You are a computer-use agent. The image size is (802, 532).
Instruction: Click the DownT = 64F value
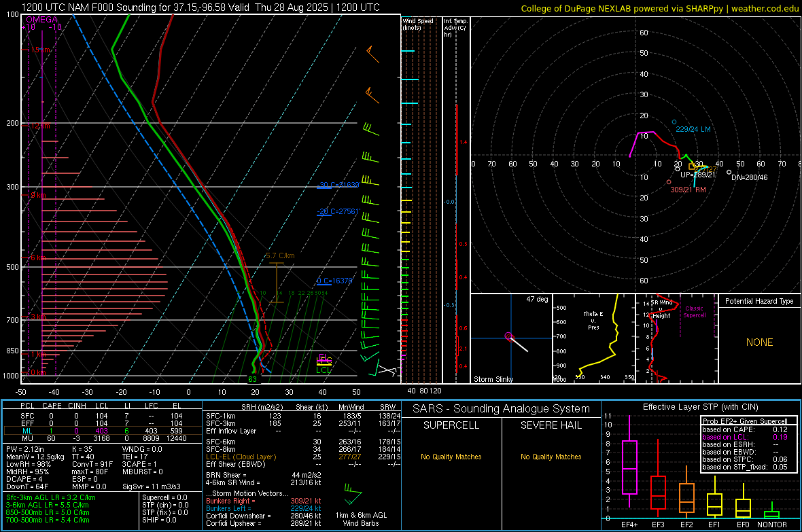click(x=27, y=486)
